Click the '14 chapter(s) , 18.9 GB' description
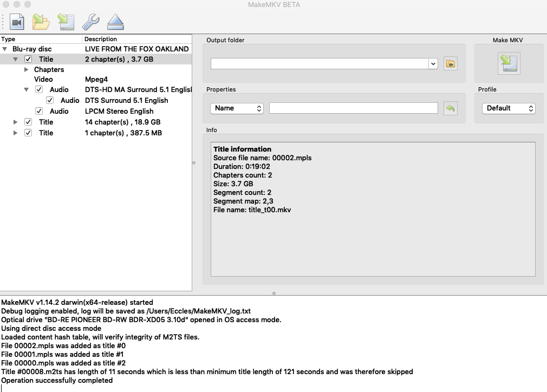547x392 pixels. click(x=123, y=122)
